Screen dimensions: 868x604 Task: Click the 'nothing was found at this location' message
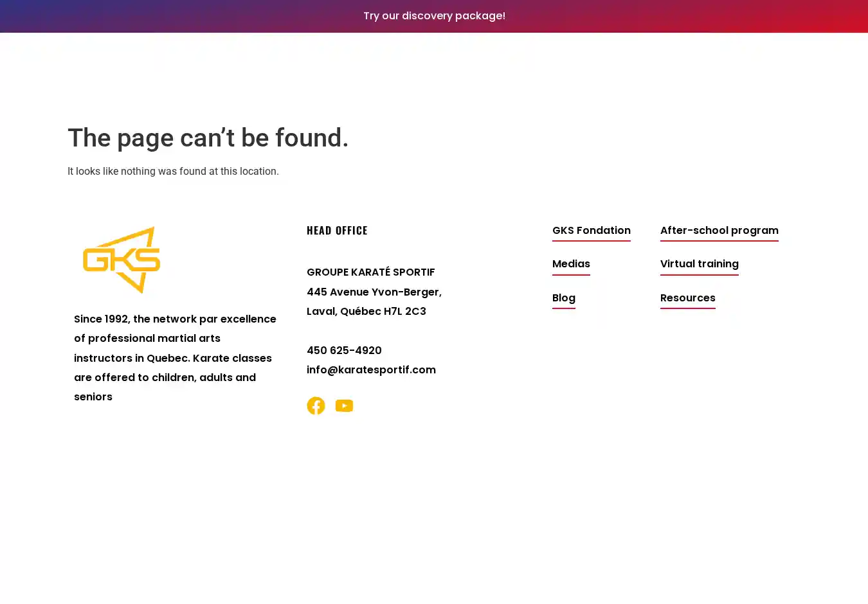[x=173, y=171]
